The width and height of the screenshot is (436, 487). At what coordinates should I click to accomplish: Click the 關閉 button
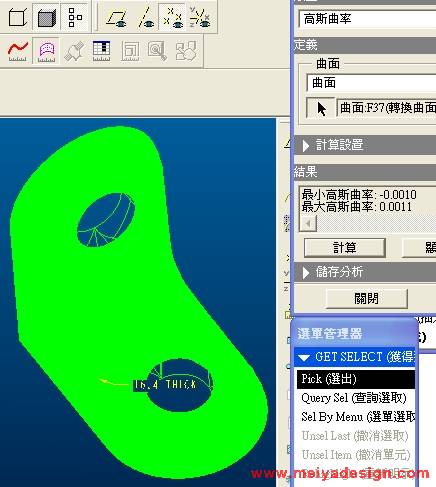366,298
